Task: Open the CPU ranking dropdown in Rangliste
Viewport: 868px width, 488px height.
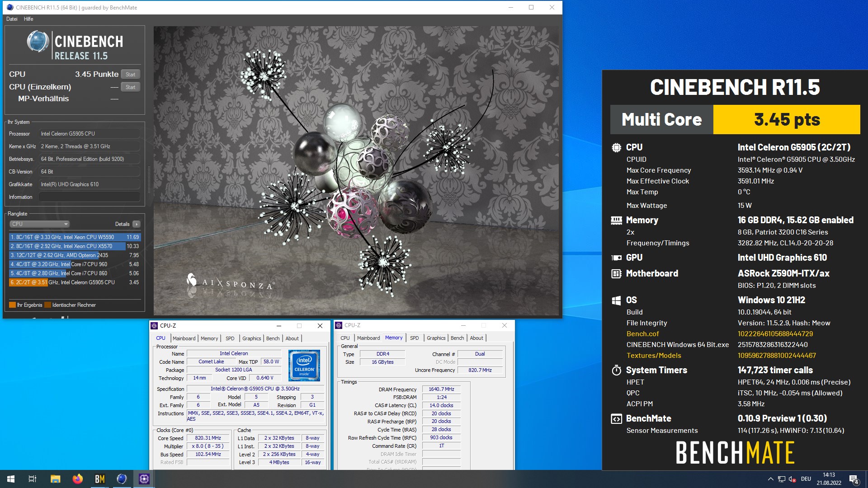Action: (x=39, y=224)
